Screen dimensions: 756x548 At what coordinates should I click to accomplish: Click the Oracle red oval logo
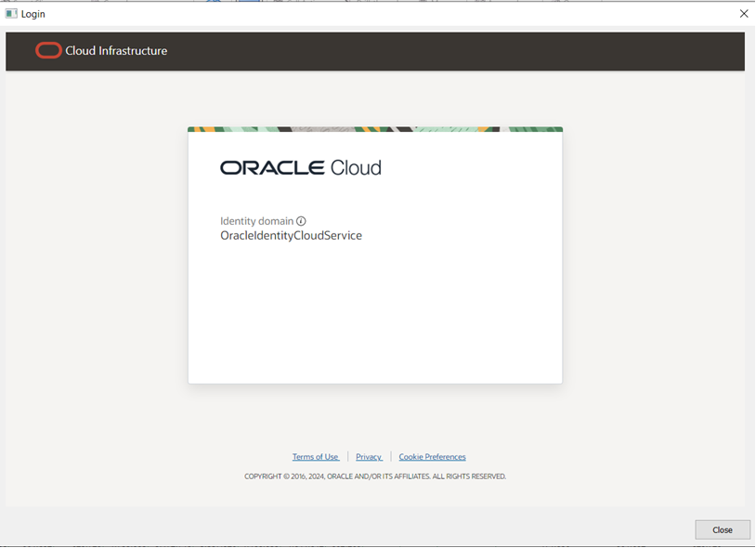48,50
